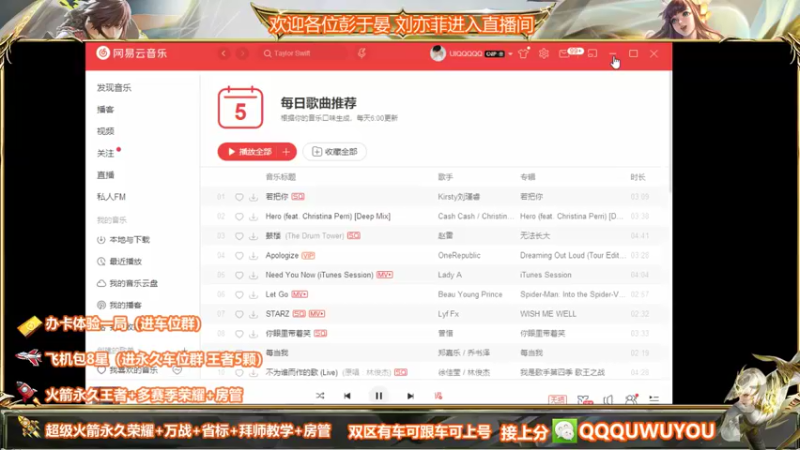Open album WISH ME WELL link
This screenshot has height=450, width=800.
pyautogui.click(x=548, y=314)
